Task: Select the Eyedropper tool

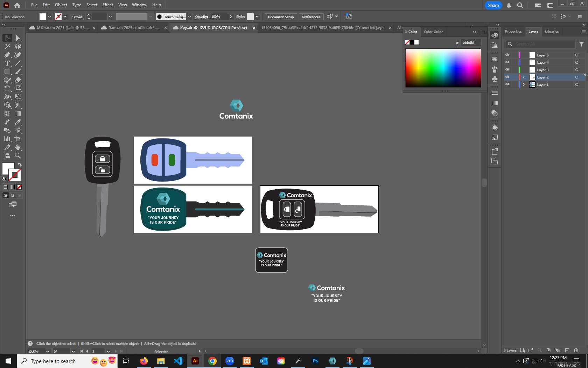Action: (x=18, y=122)
